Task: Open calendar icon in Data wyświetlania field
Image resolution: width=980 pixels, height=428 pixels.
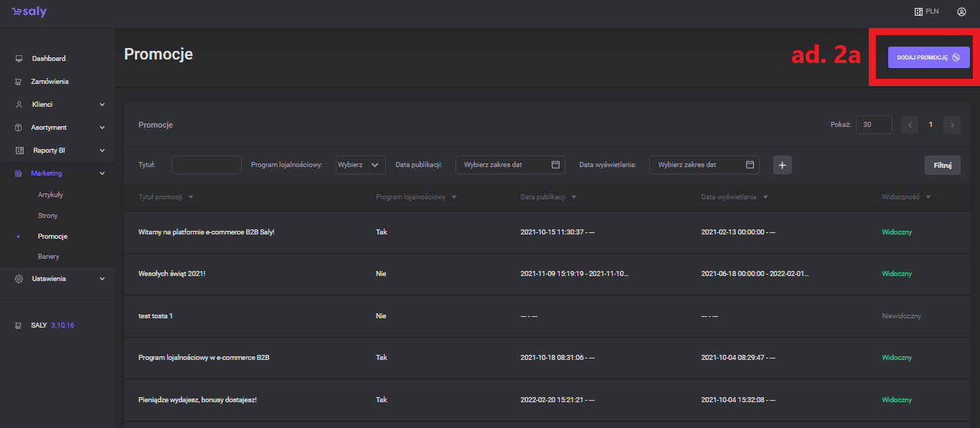Action: (750, 165)
